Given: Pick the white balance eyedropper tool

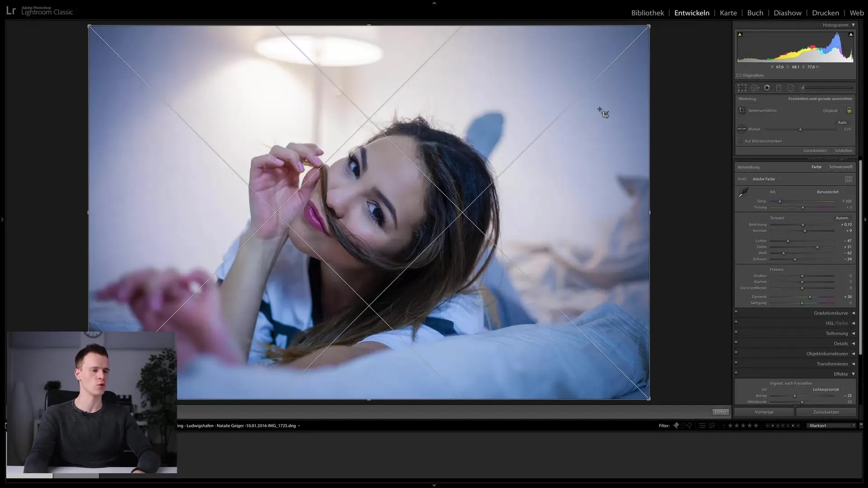Looking at the screenshot, I should pyautogui.click(x=743, y=193).
